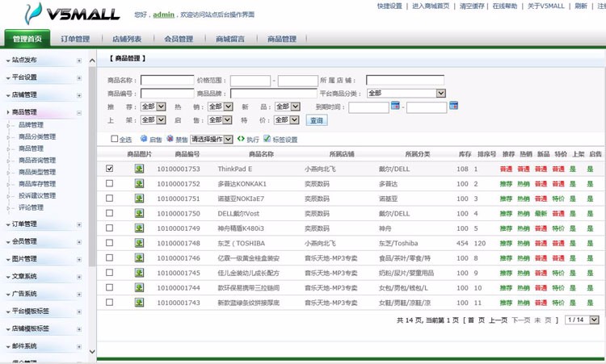606x364 pixels.
Task: Switch to the 会员管理 top tab
Action: click(179, 39)
